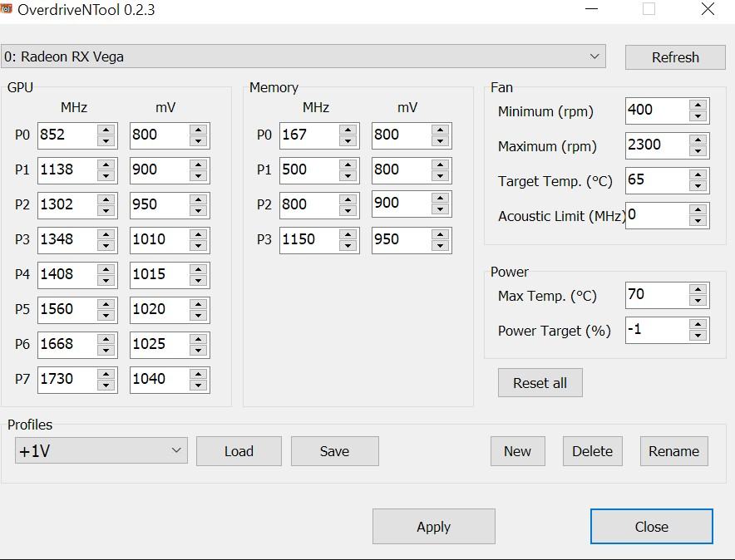The image size is (735, 560).
Task: Increase GPU P0 MHz with up arrow
Action: [106, 130]
